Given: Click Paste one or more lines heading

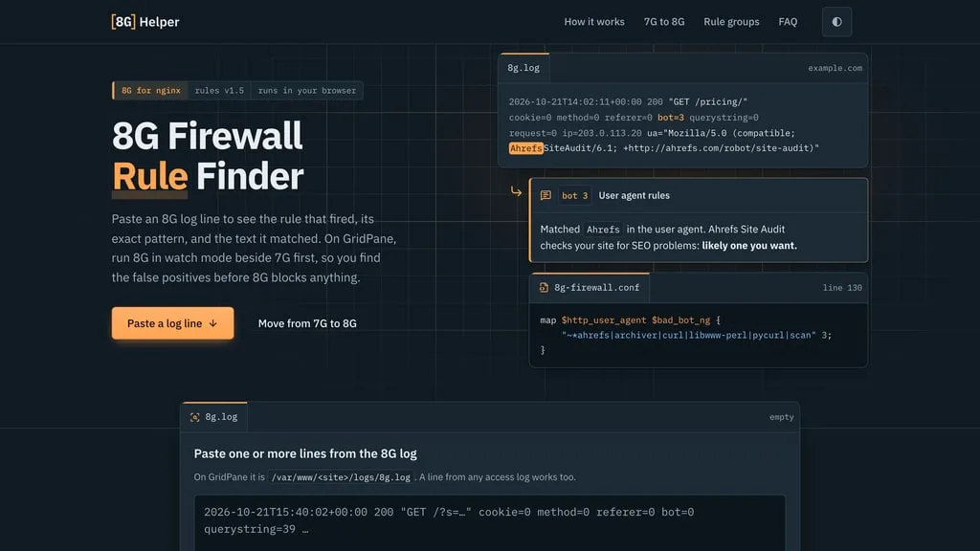Looking at the screenshot, I should tap(305, 453).
